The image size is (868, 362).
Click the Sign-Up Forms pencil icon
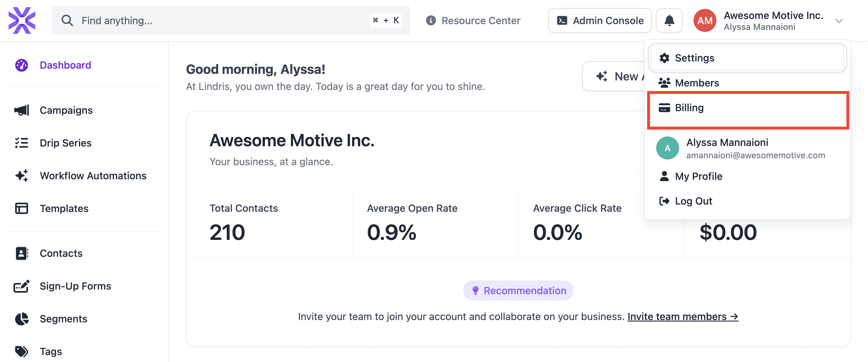[x=22, y=286]
